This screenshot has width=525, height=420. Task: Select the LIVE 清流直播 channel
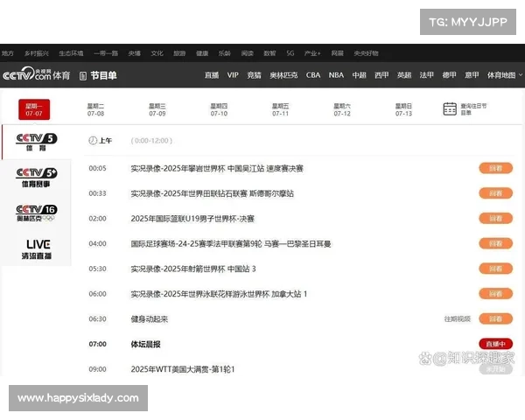tap(37, 249)
